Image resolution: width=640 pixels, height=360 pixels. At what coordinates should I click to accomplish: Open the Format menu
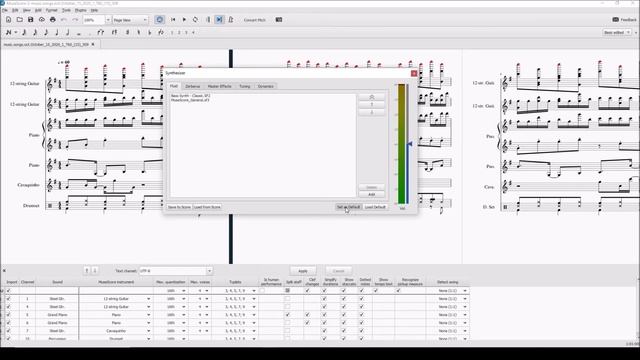click(51, 10)
